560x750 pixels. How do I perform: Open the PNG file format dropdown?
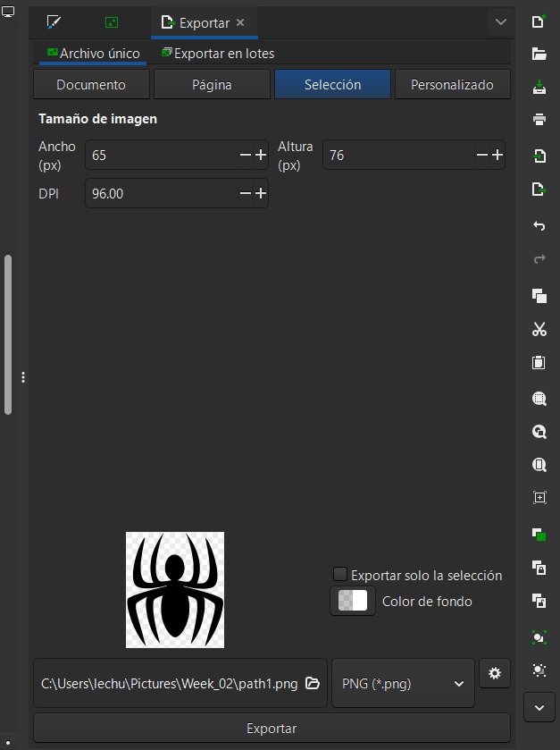pos(403,684)
